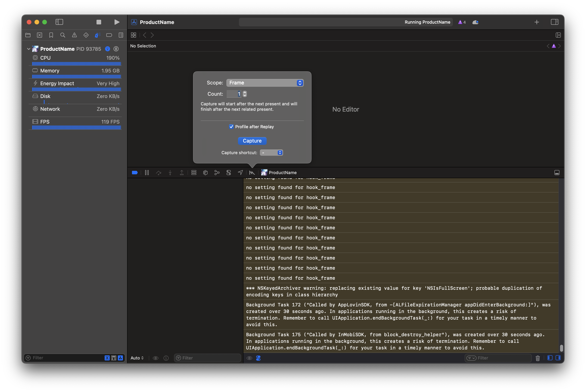
Task: Click Simulate Location arrow icon
Action: pos(240,173)
